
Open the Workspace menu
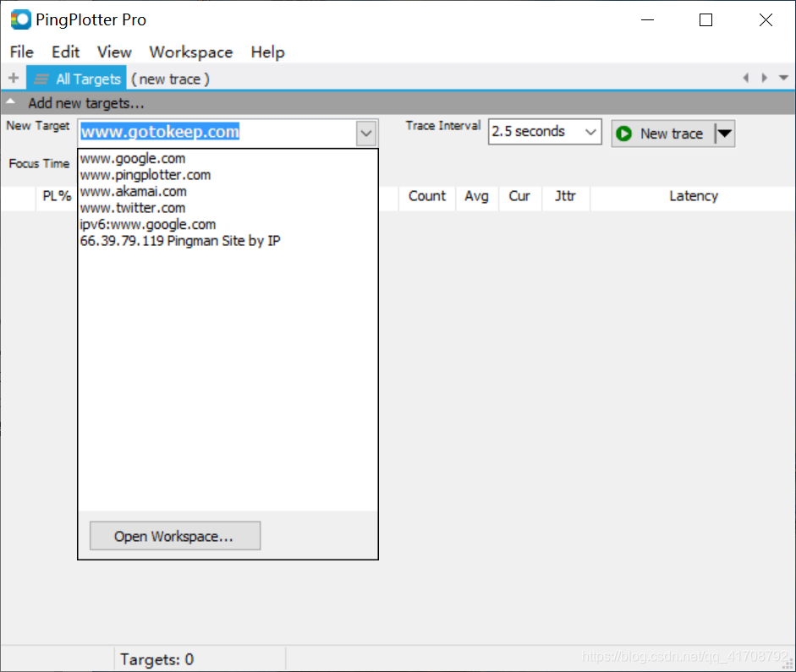(x=191, y=52)
